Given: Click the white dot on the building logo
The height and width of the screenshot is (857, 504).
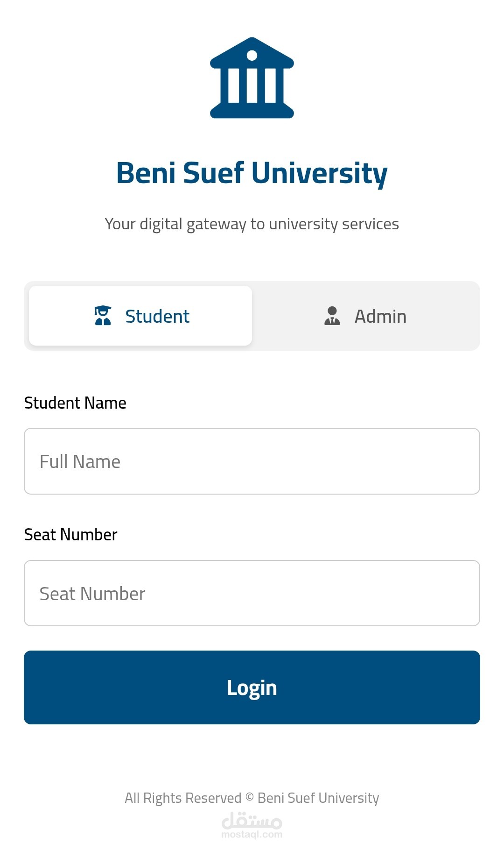Looking at the screenshot, I should 252,56.
